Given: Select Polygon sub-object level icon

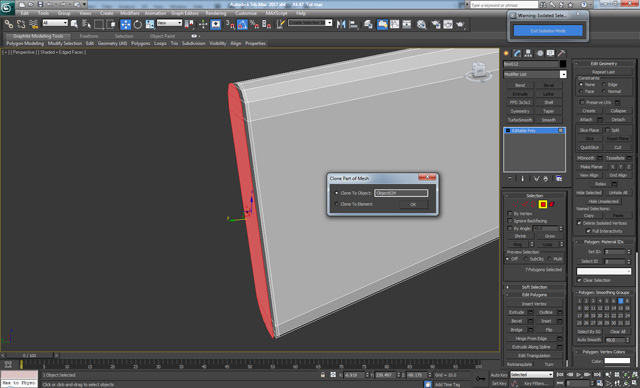Looking at the screenshot, I should tap(543, 204).
